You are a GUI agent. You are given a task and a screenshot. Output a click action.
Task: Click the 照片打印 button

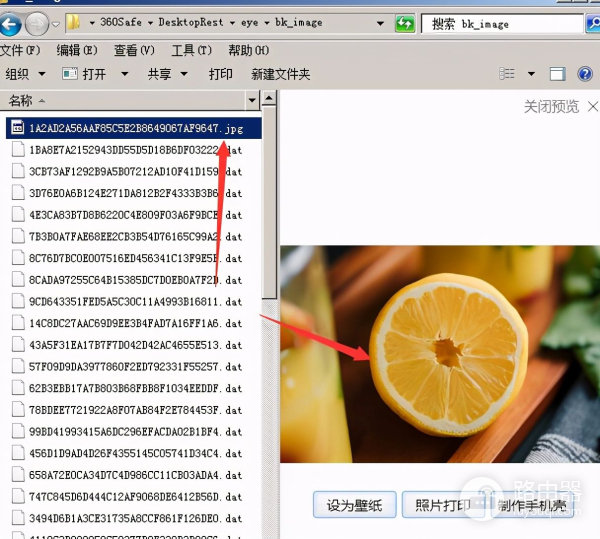[x=442, y=505]
